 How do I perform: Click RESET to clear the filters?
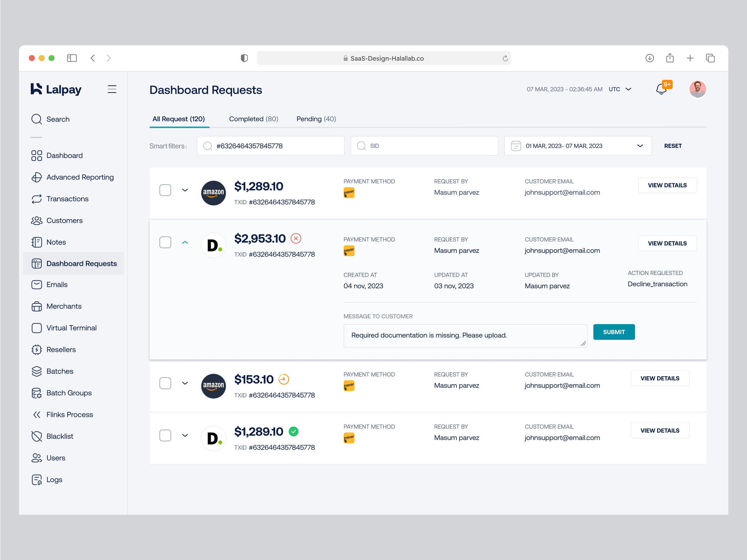673,146
